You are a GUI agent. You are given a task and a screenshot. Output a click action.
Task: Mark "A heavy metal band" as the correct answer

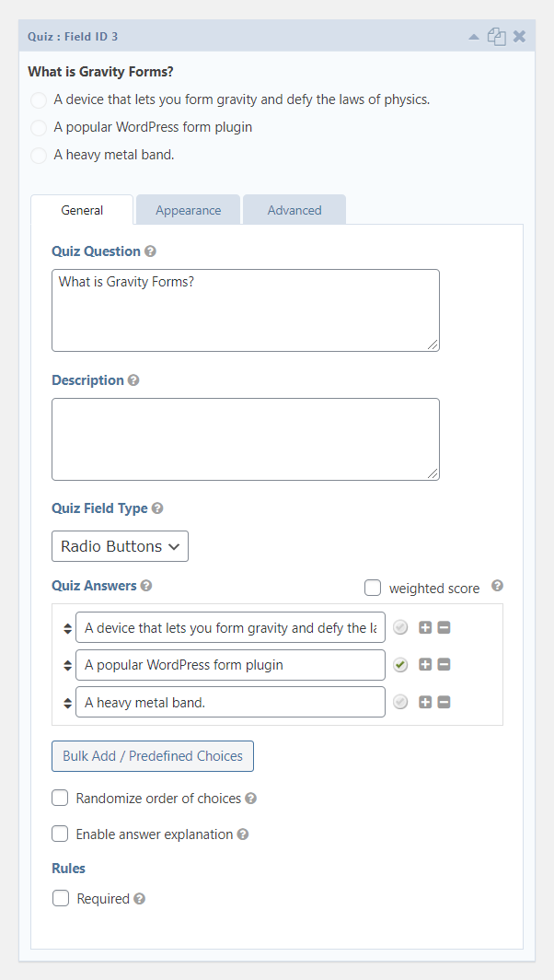(400, 701)
